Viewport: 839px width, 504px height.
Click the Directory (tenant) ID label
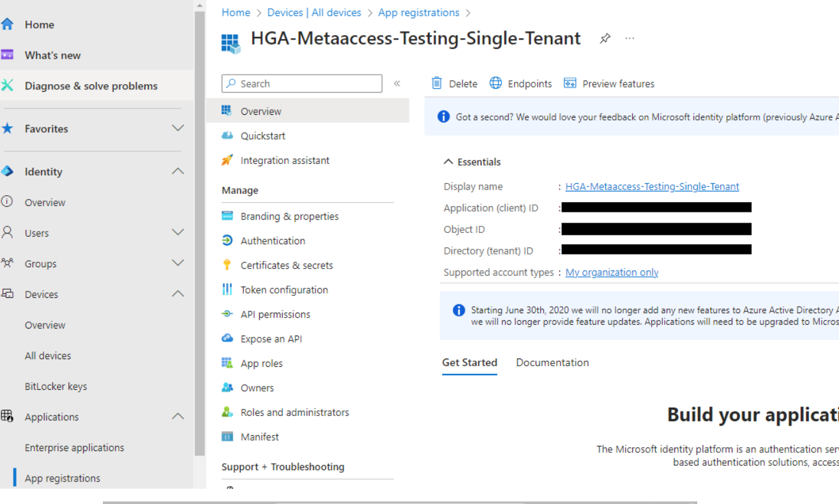tap(488, 251)
